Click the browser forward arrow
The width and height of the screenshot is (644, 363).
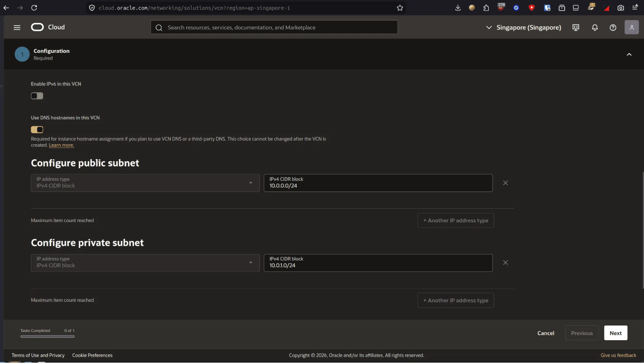(x=20, y=8)
